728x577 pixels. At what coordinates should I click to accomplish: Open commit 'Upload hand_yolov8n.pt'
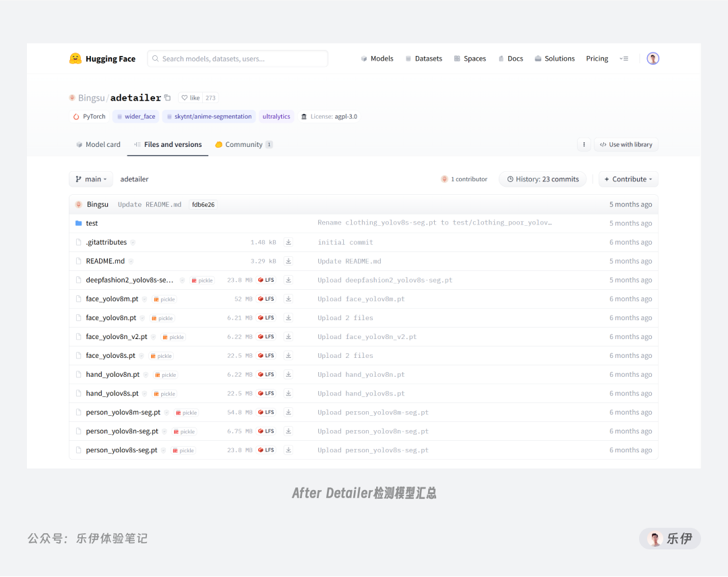click(361, 375)
